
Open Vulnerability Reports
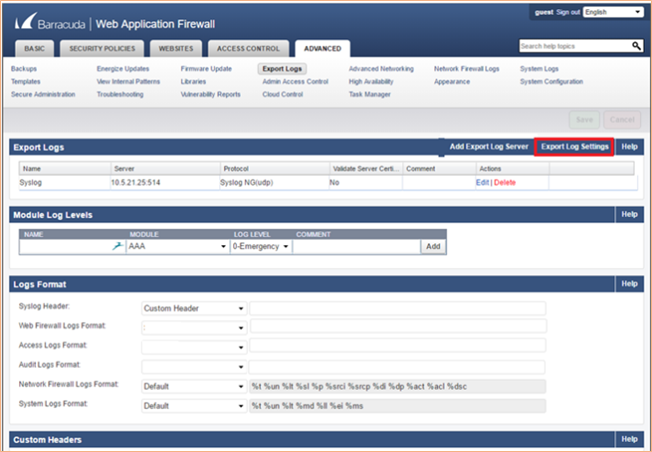210,94
